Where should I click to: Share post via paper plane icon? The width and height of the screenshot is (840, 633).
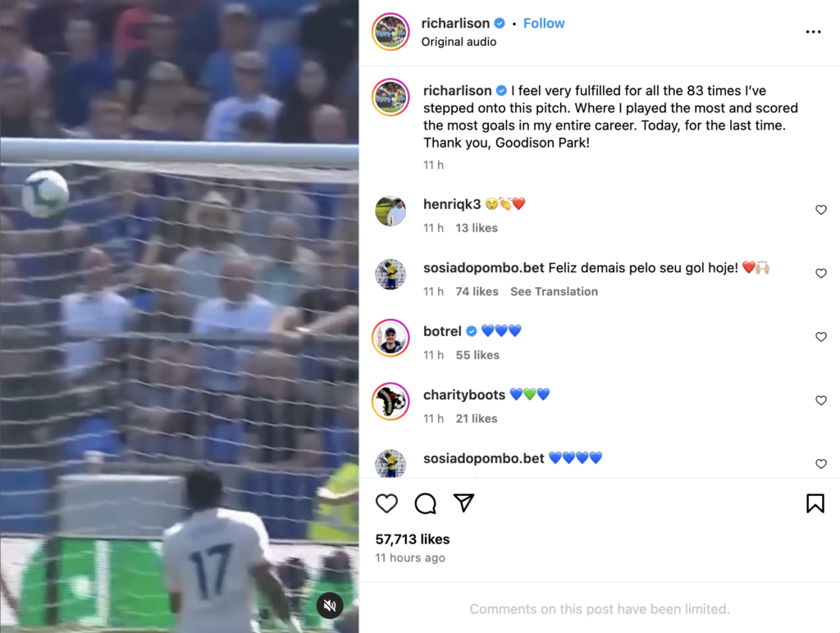(x=464, y=503)
